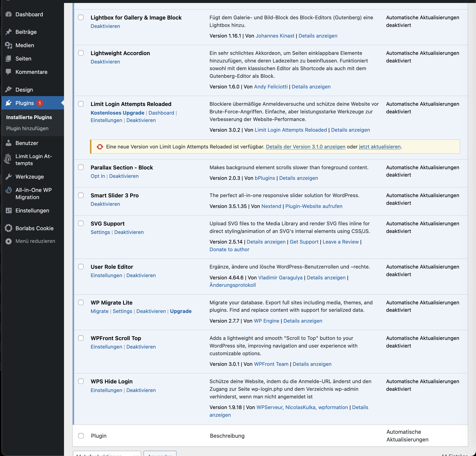The height and width of the screenshot is (456, 476).
Task: Click the Plugins update count badge
Action: click(40, 103)
